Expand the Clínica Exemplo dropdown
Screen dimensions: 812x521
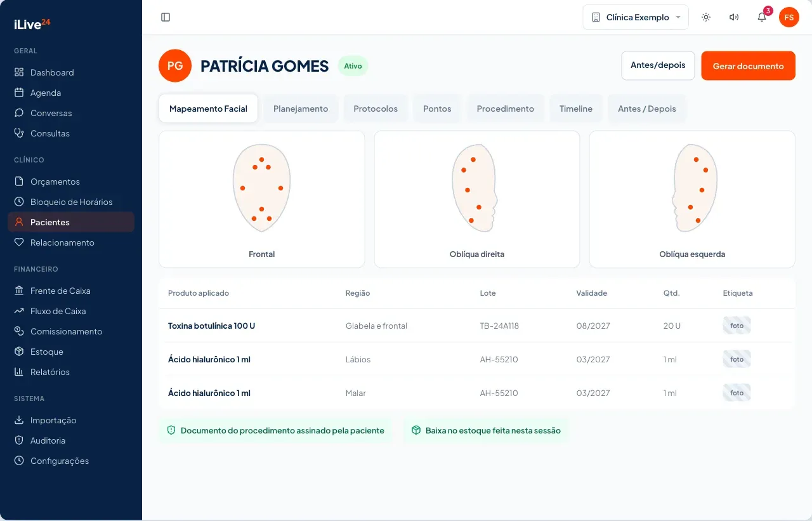(x=636, y=17)
